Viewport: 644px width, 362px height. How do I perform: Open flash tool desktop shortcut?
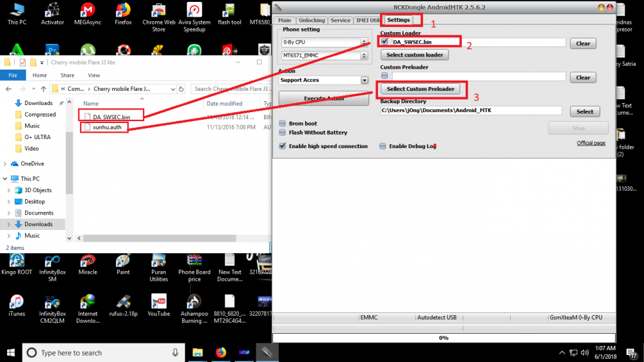pos(229,14)
